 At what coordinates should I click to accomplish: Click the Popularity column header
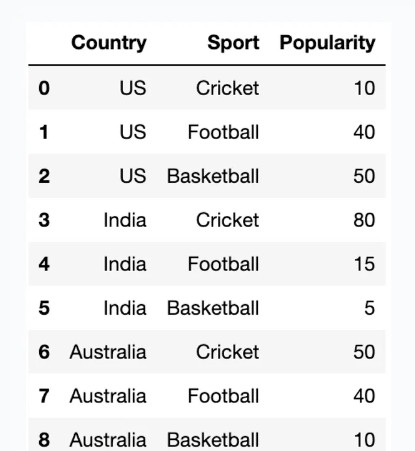328,43
